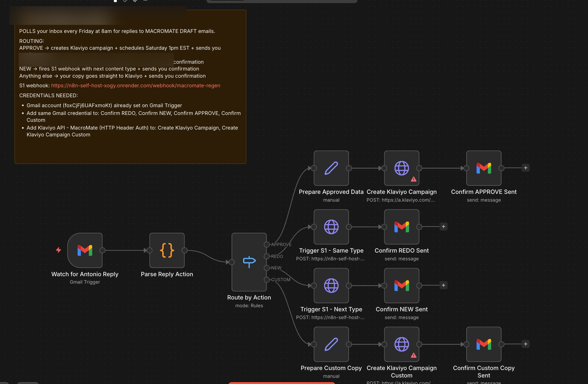Select the Route by Action switch node

249,262
